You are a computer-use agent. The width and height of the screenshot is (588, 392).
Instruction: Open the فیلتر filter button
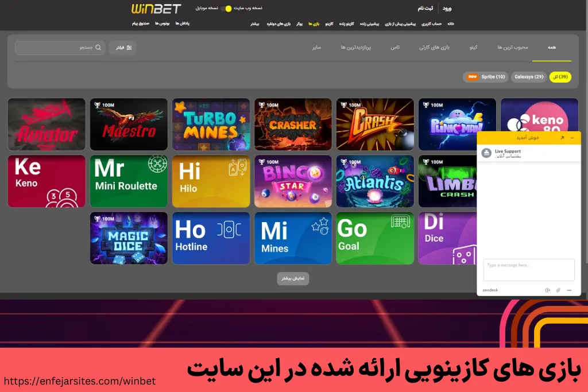(123, 48)
